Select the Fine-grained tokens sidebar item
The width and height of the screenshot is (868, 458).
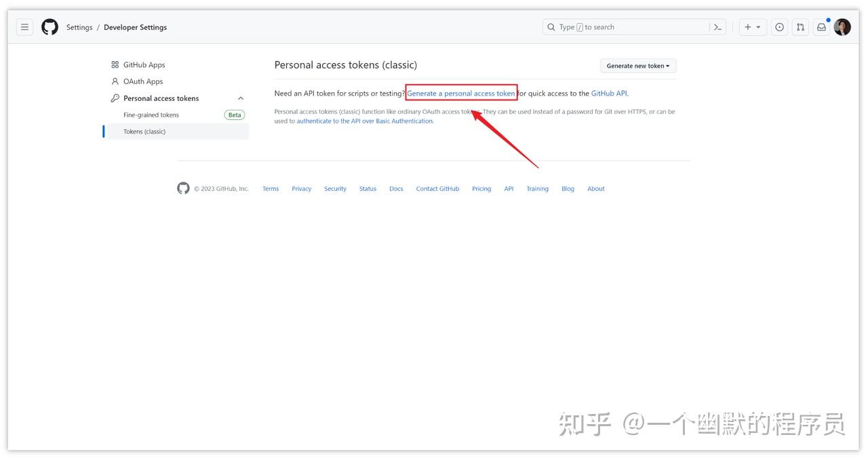[151, 114]
